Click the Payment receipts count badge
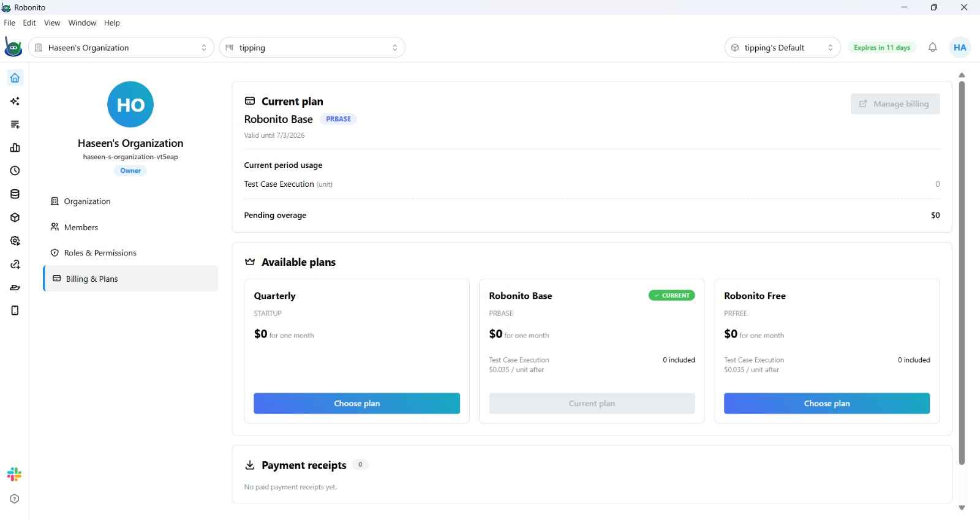This screenshot has height=520, width=980. pos(360,464)
